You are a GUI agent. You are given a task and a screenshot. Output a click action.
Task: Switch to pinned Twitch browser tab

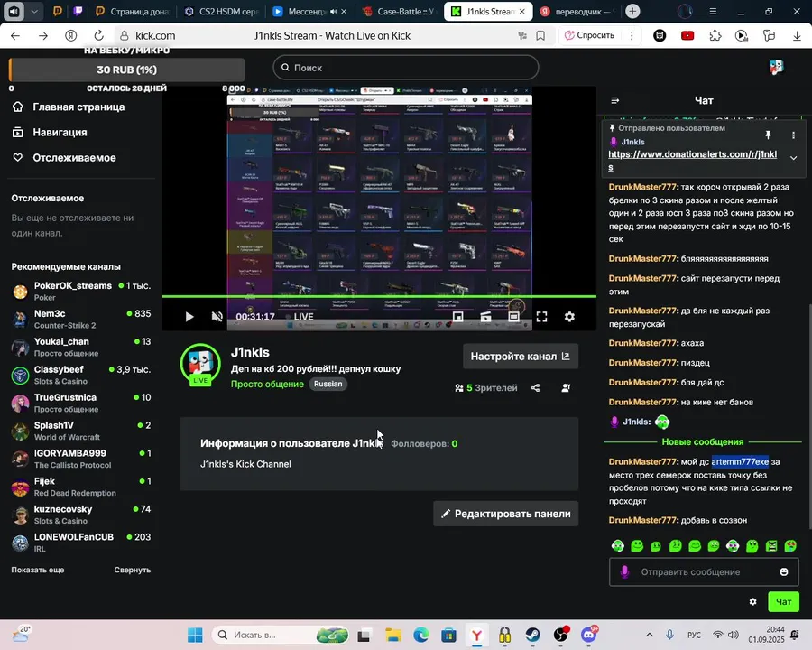[78, 12]
